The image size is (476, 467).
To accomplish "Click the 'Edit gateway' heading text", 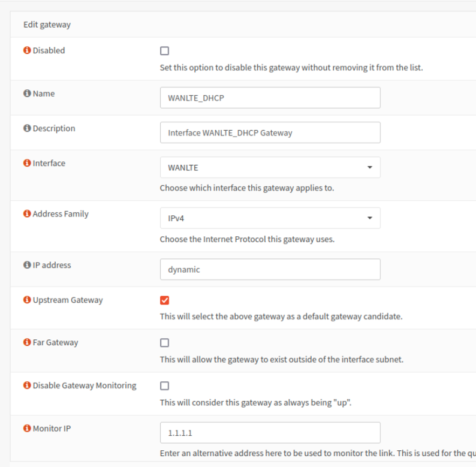I will (x=47, y=25).
